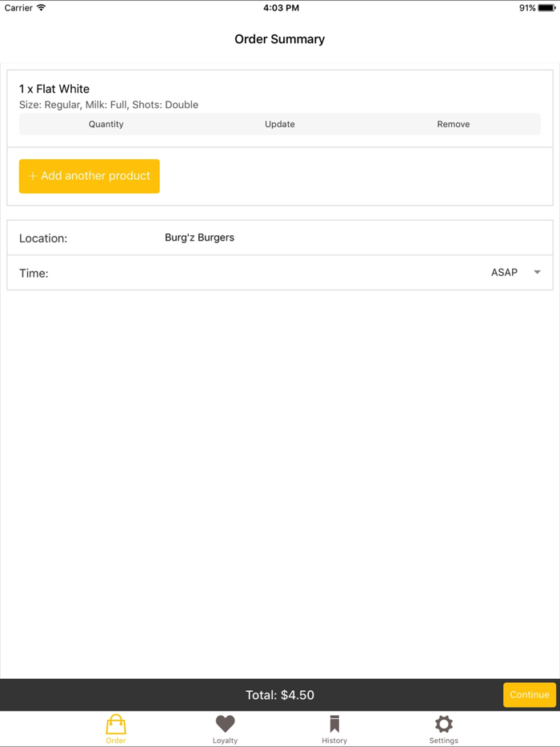
Task: Tap the carrier signal indicator
Action: click(x=16, y=8)
